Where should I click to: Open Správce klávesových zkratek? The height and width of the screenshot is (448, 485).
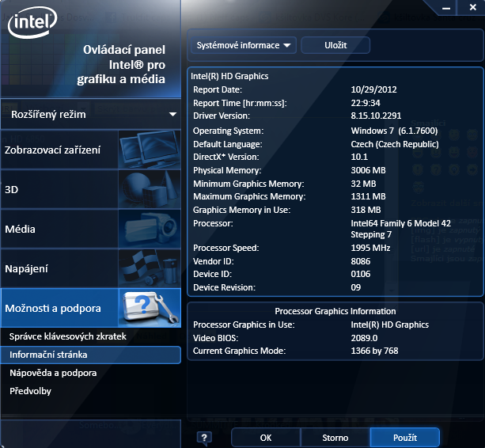68,336
